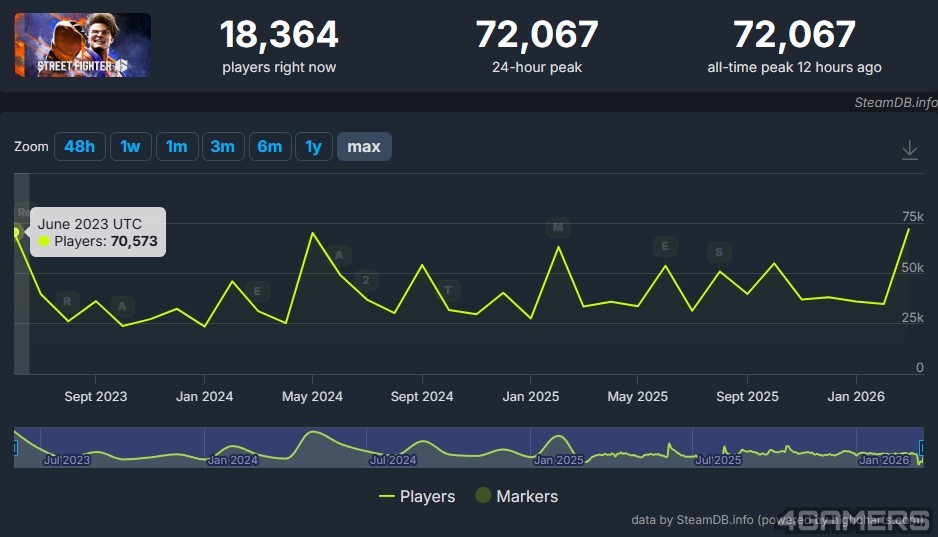Select the max zoom option

364,147
